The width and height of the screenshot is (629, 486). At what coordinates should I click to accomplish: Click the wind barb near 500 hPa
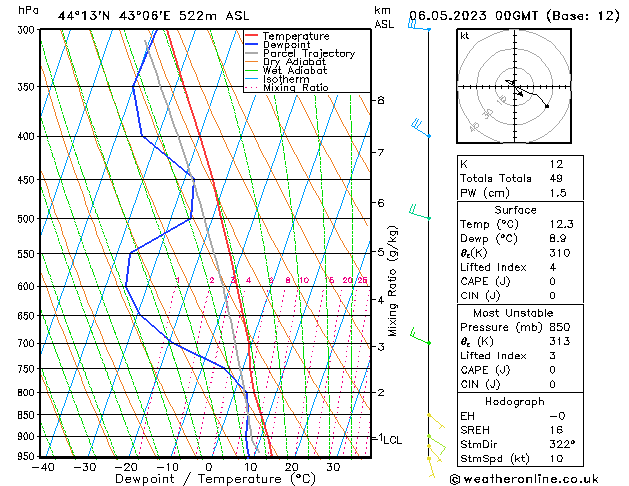pos(418,211)
